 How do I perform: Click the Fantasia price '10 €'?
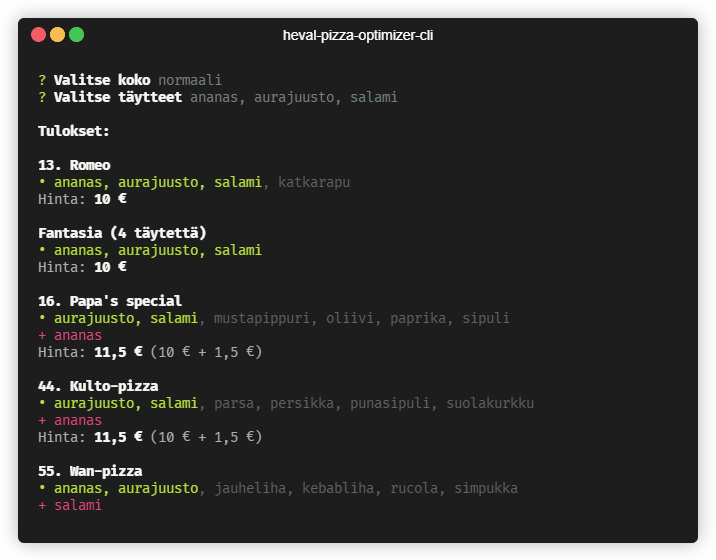pos(110,267)
